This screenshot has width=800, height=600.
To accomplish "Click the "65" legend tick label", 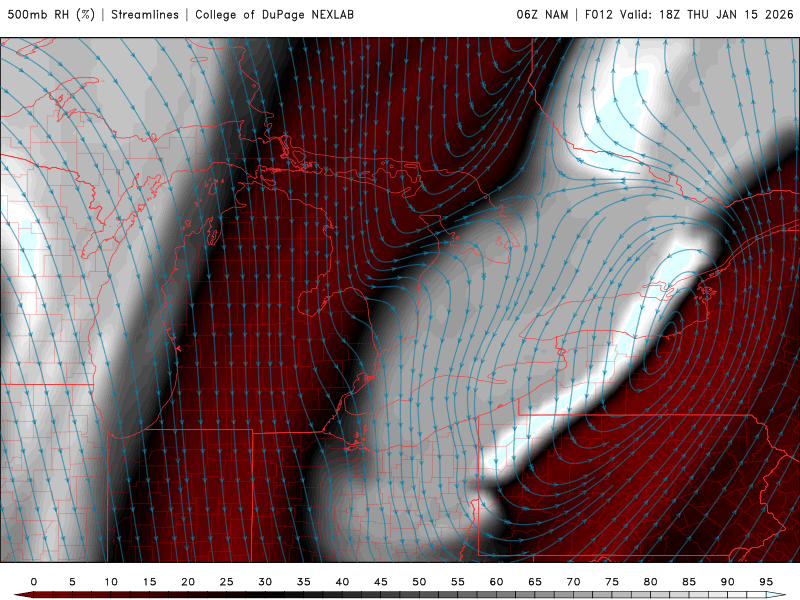I will pyautogui.click(x=535, y=582).
